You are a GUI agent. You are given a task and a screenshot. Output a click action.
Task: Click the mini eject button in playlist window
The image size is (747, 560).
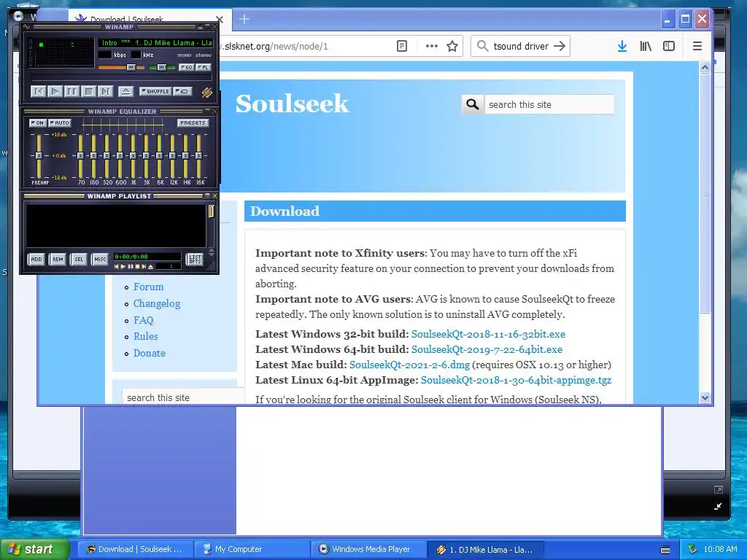pos(150,267)
